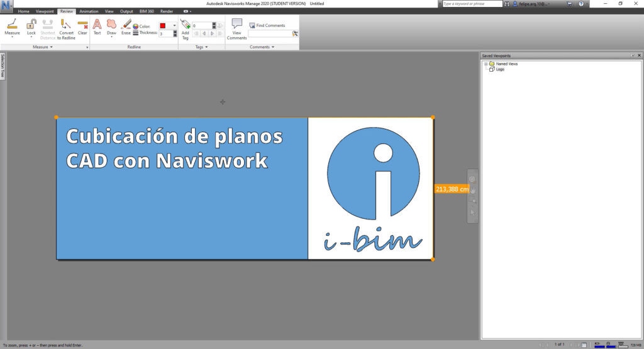Select the Logo saved viewpoint
This screenshot has height=349, width=644.
(x=500, y=69)
